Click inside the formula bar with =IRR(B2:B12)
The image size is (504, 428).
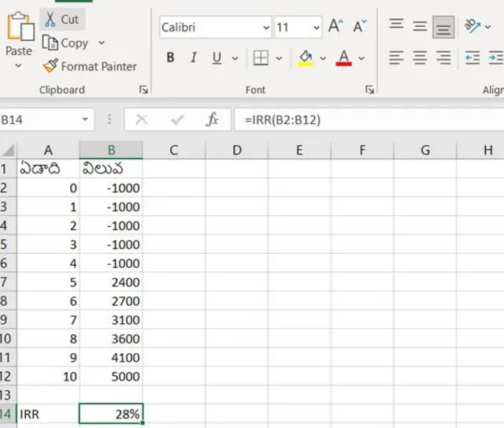pyautogui.click(x=362, y=120)
